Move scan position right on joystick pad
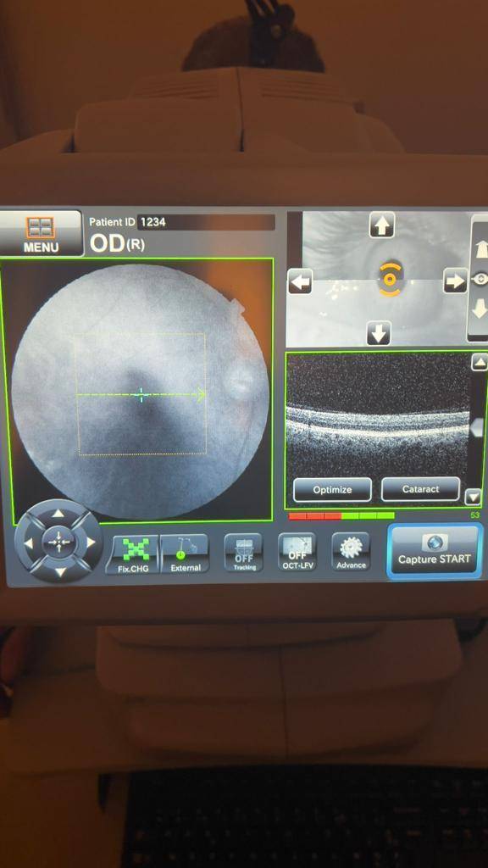The height and width of the screenshot is (868, 488). (x=91, y=542)
